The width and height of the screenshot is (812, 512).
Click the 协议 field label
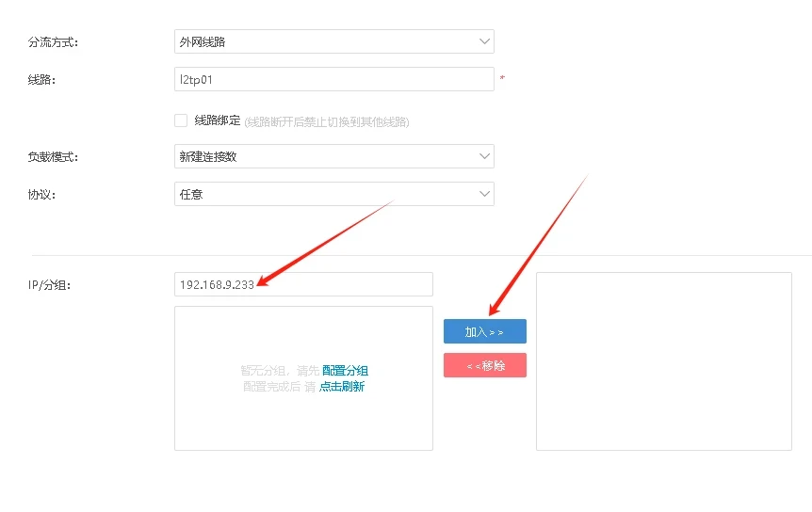click(42, 195)
